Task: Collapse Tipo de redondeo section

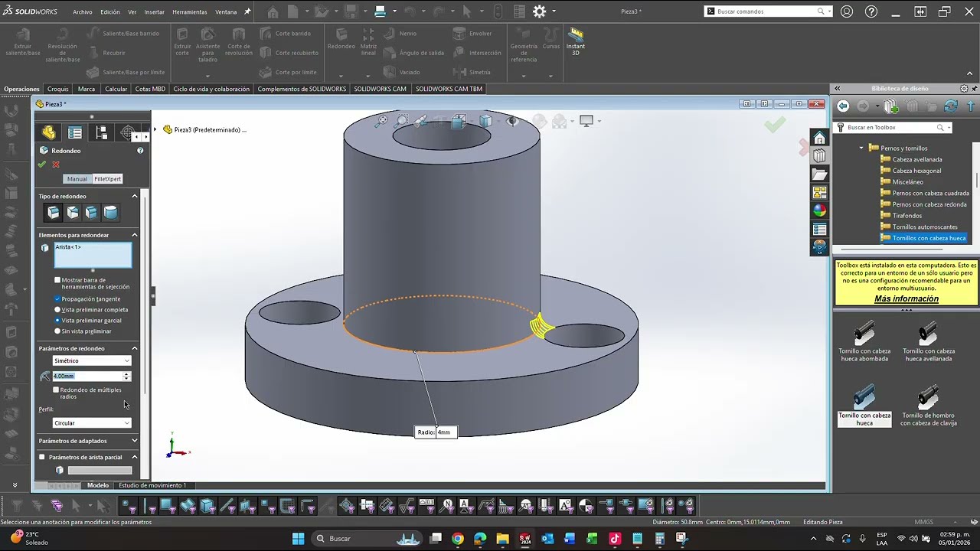Action: pyautogui.click(x=135, y=196)
